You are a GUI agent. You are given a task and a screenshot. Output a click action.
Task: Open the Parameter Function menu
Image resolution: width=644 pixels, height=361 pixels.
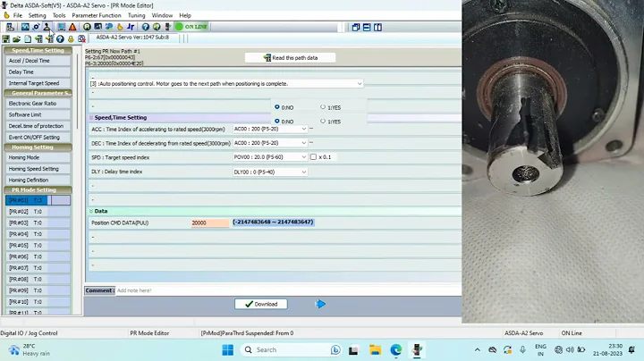(97, 15)
